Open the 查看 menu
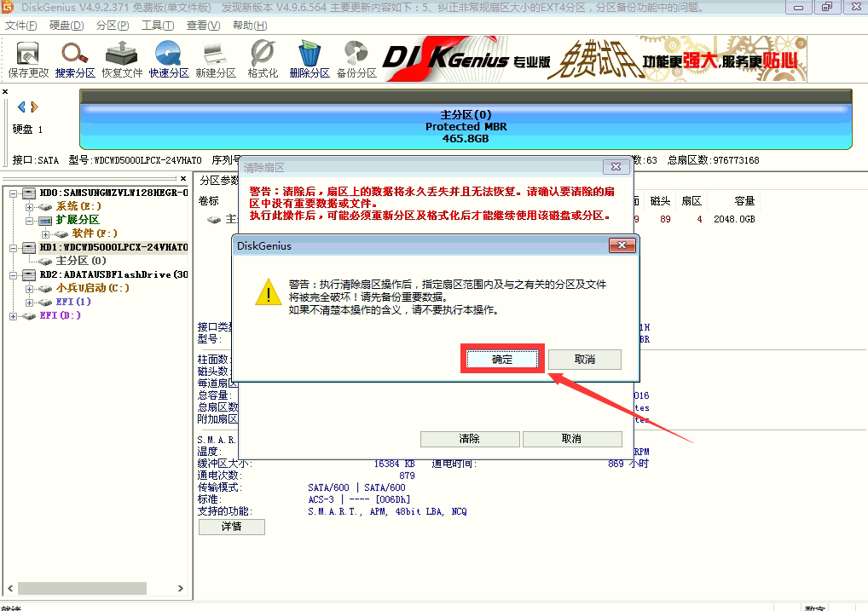This screenshot has width=868, height=611. pos(204,25)
